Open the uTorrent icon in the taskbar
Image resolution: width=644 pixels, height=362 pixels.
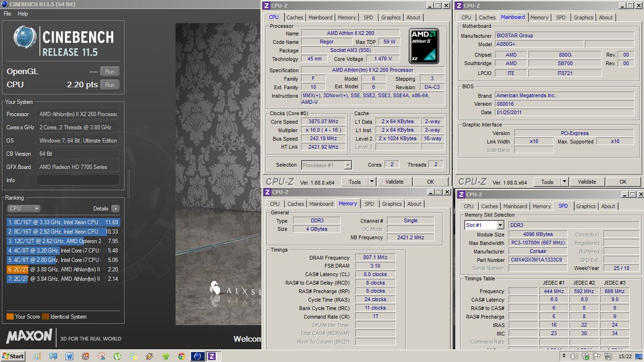[x=117, y=356]
